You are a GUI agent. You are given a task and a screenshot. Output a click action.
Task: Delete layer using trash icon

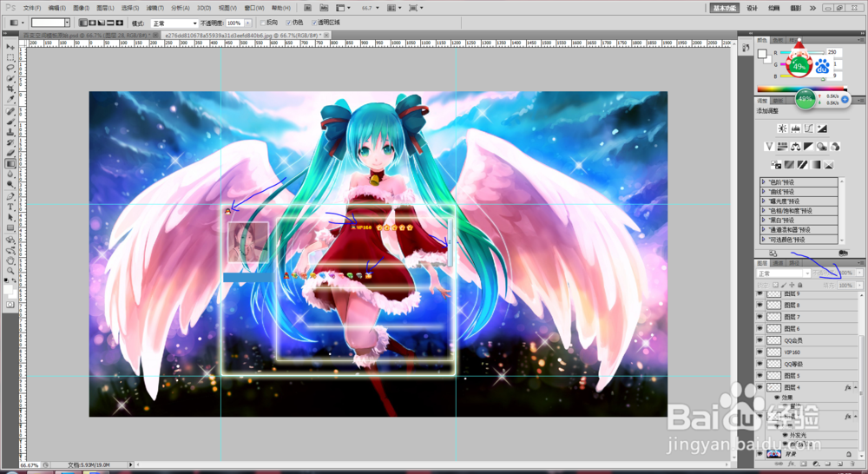click(852, 464)
